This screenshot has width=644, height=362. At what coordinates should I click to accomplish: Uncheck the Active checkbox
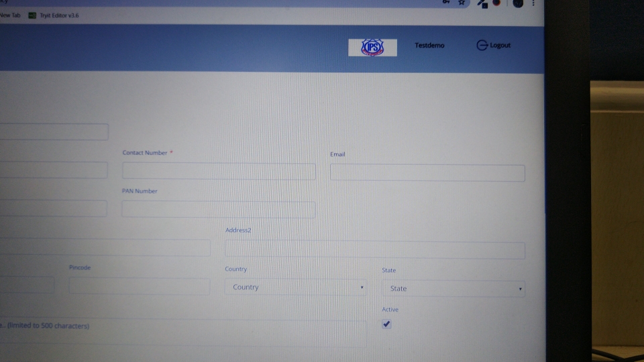(x=386, y=324)
